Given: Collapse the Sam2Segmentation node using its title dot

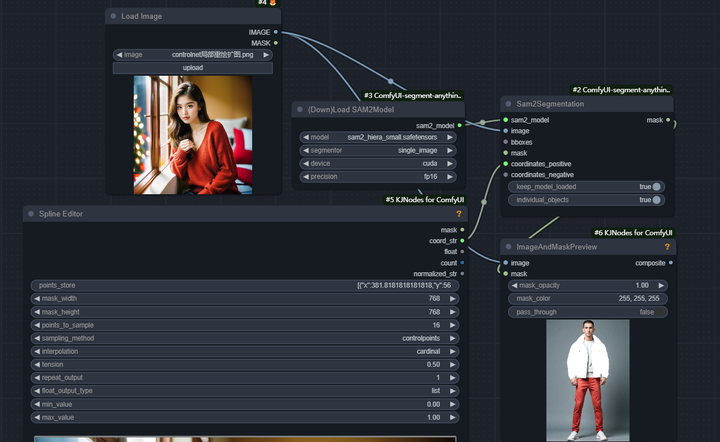Looking at the screenshot, I should (508, 104).
